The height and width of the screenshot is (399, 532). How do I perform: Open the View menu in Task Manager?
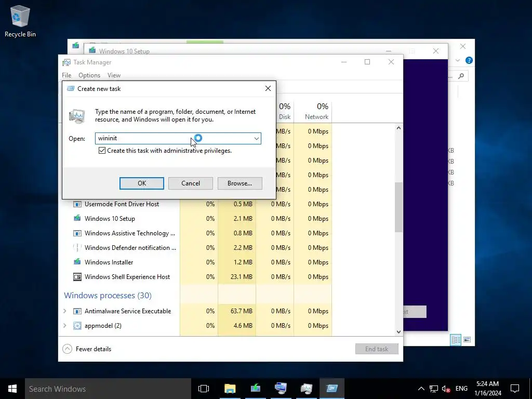click(x=114, y=75)
